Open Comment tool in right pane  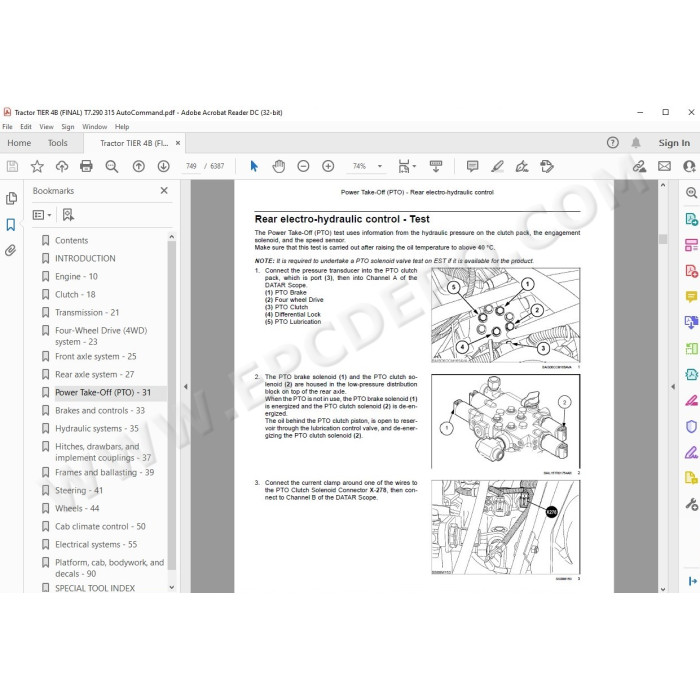tap(691, 297)
